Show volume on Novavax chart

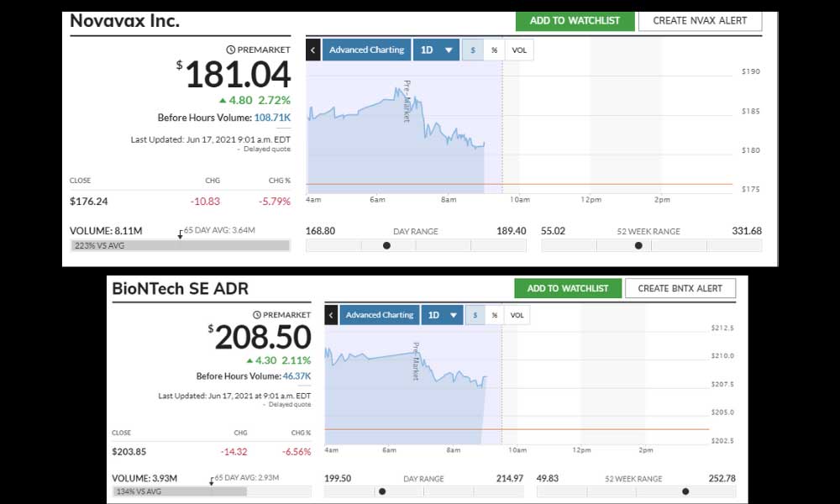pyautogui.click(x=519, y=50)
